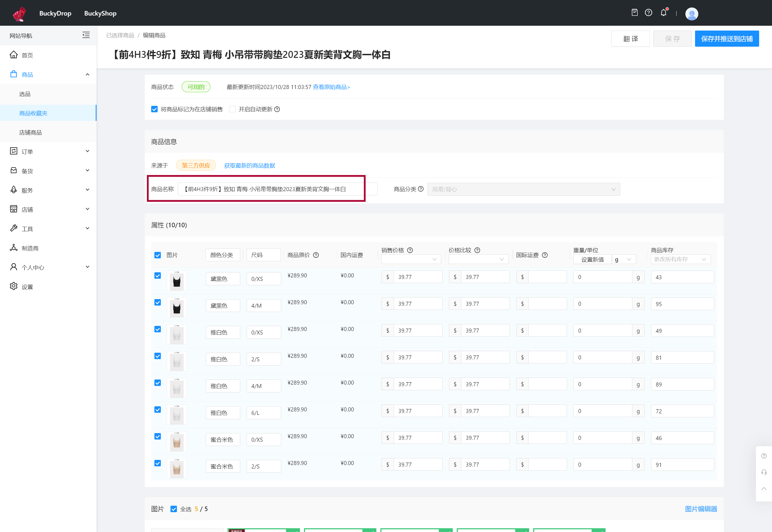Uncheck the 黛黑色 4/M row checkbox

[158, 302]
